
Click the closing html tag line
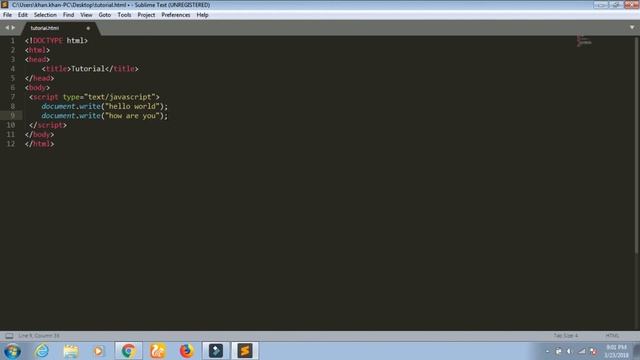(x=39, y=144)
